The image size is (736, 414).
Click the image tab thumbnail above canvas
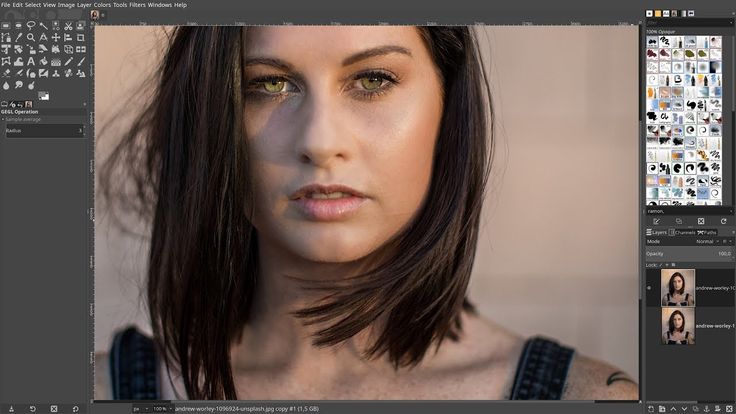point(95,15)
